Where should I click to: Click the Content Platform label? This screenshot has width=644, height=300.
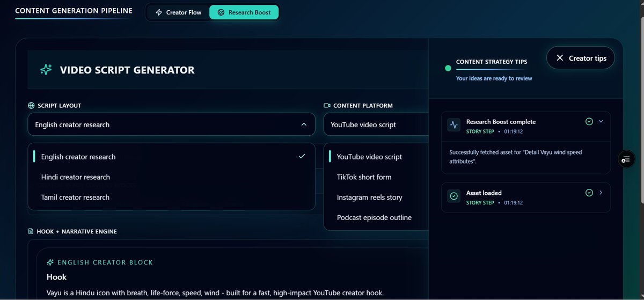pyautogui.click(x=363, y=106)
